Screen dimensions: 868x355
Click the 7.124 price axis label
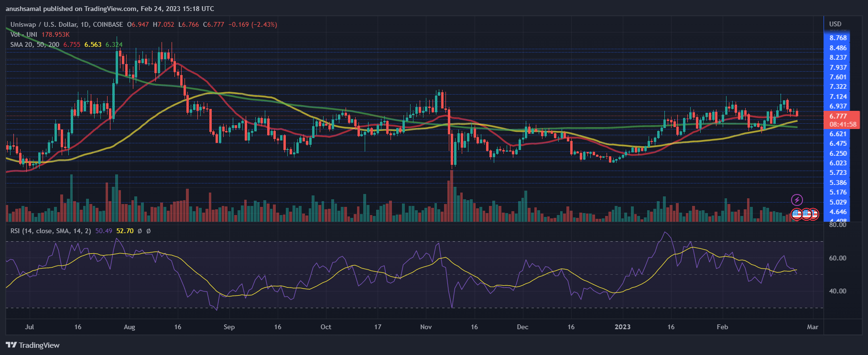click(x=838, y=97)
